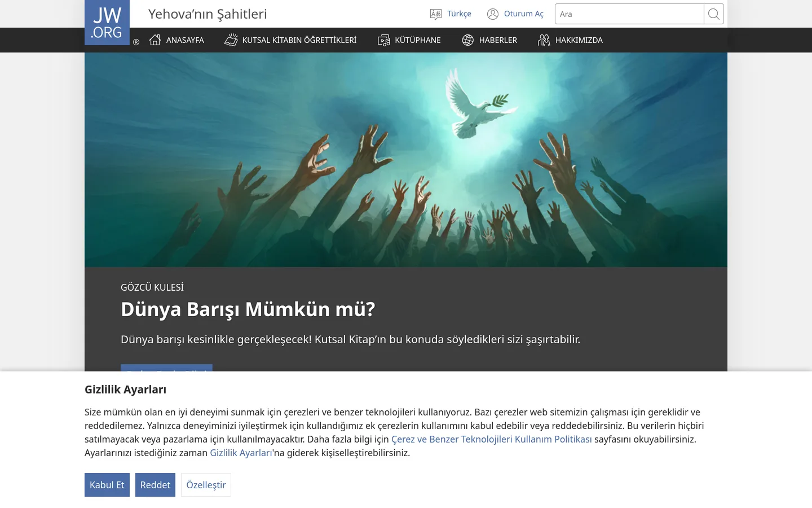Image resolution: width=812 pixels, height=508 pixels.
Task: Open the HABERLER menu
Action: (x=498, y=40)
